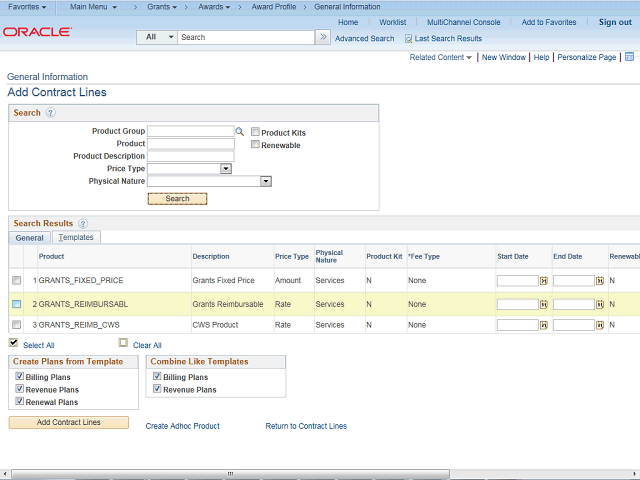Open End Date calendar for GRANTS_REIMBURSABL

pos(600,304)
